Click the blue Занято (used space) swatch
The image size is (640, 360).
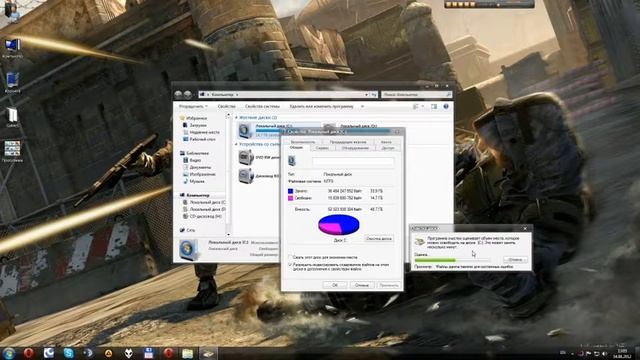point(291,191)
